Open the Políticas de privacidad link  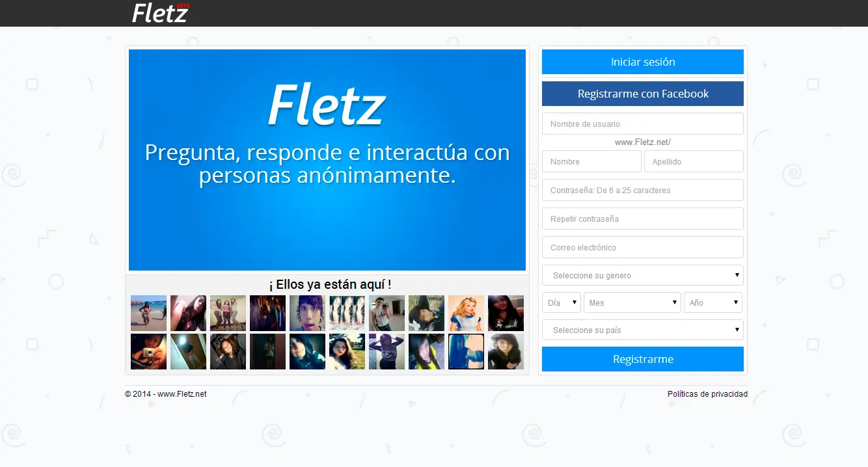point(707,394)
